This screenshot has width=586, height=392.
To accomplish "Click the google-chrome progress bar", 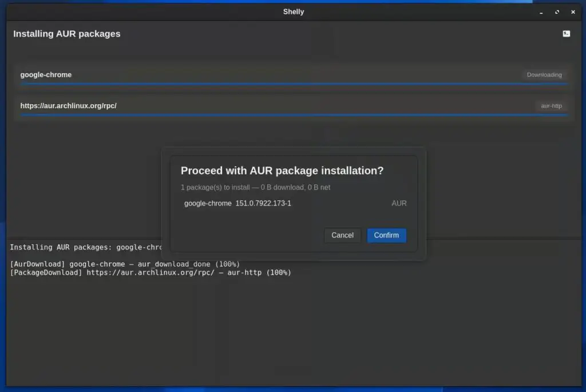I will coord(294,84).
